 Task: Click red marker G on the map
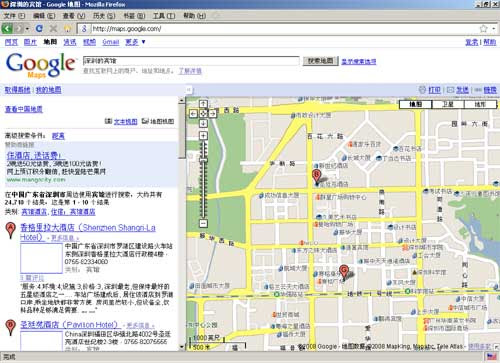344,272
